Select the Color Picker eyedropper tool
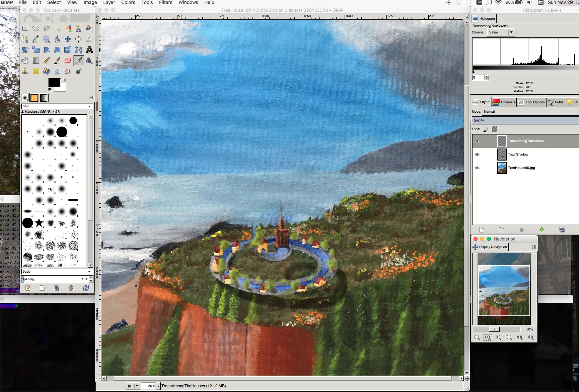Screen dimensions: 579x392 click(36, 39)
